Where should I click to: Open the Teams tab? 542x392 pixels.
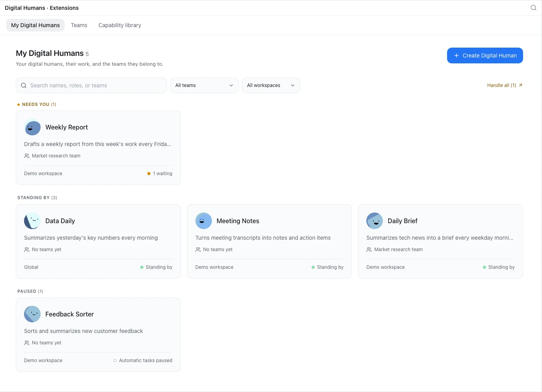tap(79, 25)
